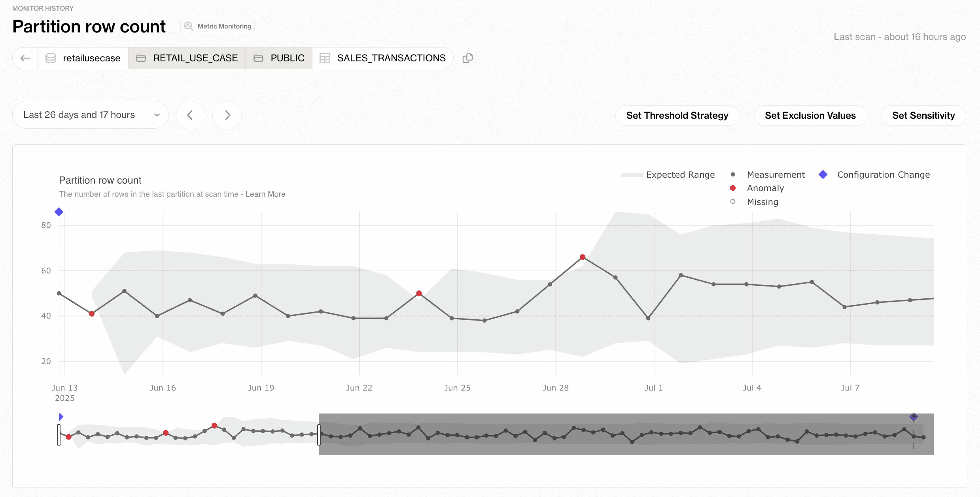The image size is (980, 497).
Task: Go to the previous time period
Action: click(x=190, y=115)
